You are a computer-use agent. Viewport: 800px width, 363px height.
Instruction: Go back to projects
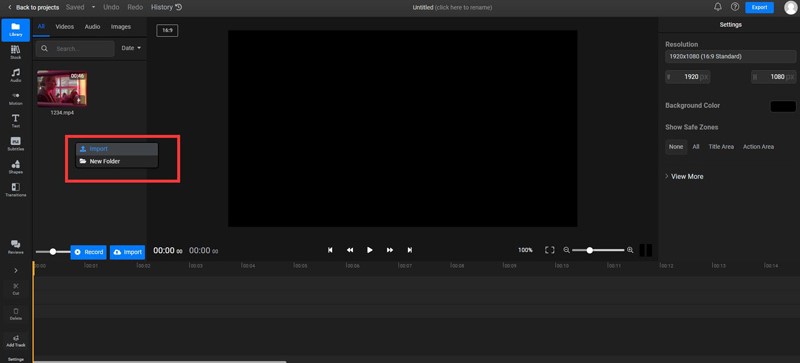tap(33, 8)
